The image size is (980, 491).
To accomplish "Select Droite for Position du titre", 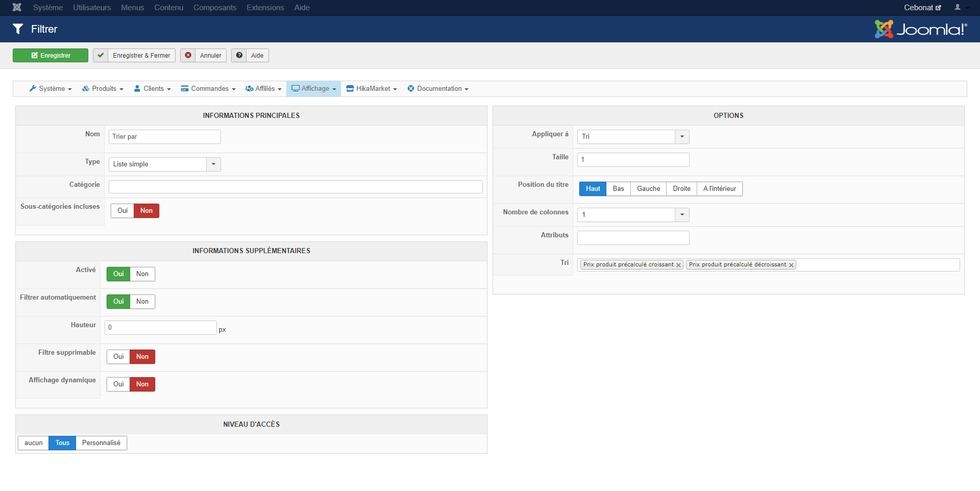I will point(681,189).
